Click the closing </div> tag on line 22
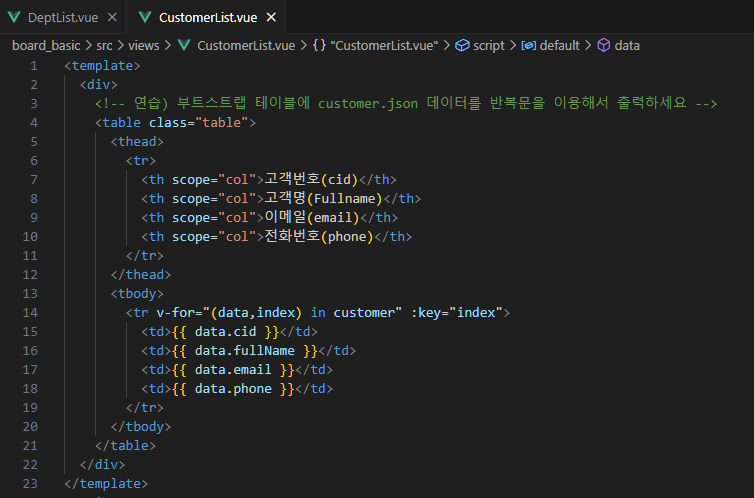 pyautogui.click(x=102, y=465)
